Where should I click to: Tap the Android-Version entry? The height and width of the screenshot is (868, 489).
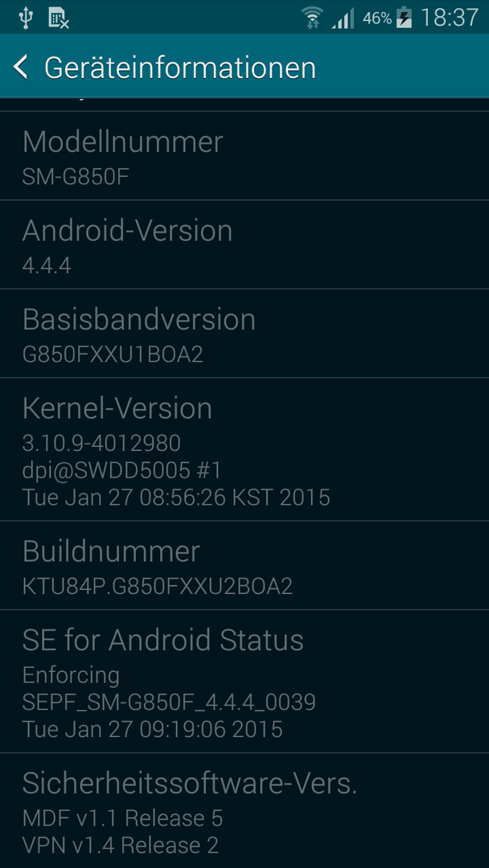coord(244,244)
